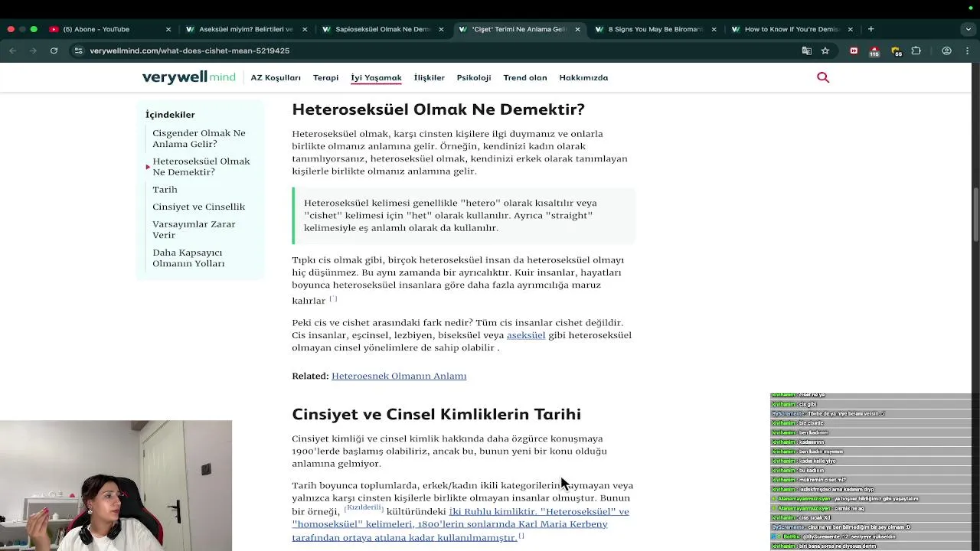Click the verywell mind logo
The height and width of the screenshot is (551, 980).
[x=189, y=77]
